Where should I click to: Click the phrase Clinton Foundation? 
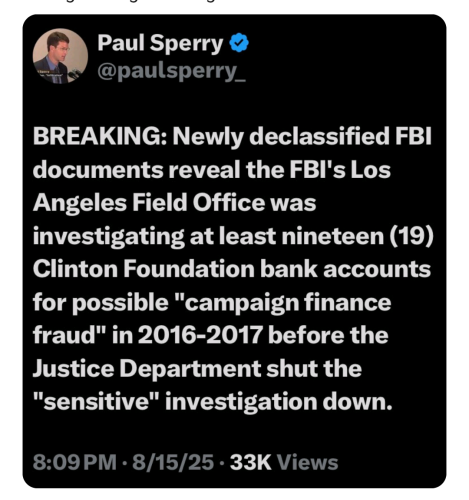[x=144, y=269]
